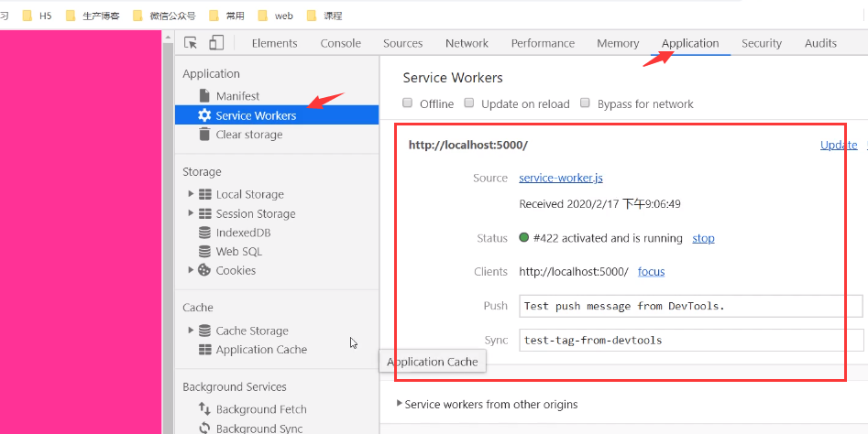
Task: Enable the Offline checkbox
Action: pos(408,103)
